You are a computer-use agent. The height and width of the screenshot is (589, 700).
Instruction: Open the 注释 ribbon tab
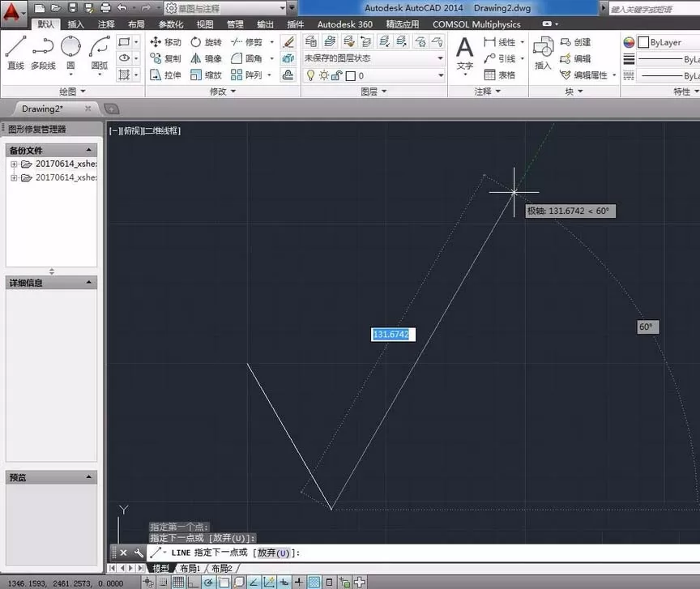coord(106,24)
